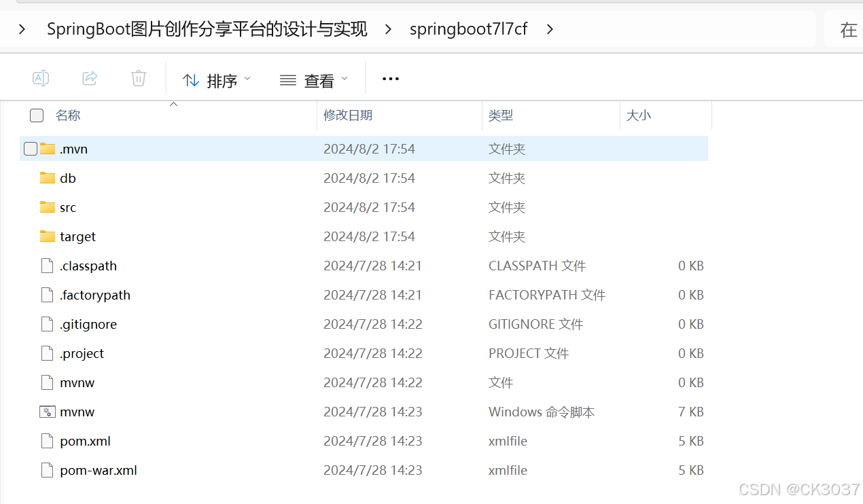Click the Rename toolbar icon
This screenshot has height=504, width=863.
point(41,78)
